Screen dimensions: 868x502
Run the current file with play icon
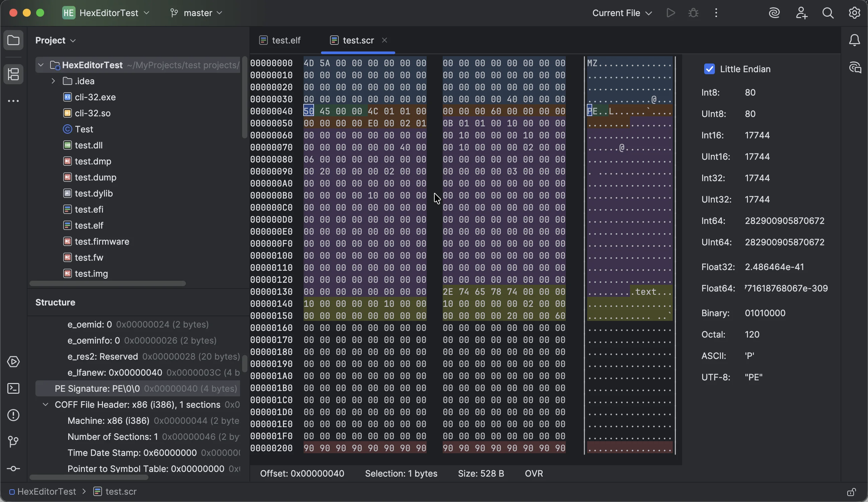[670, 13]
